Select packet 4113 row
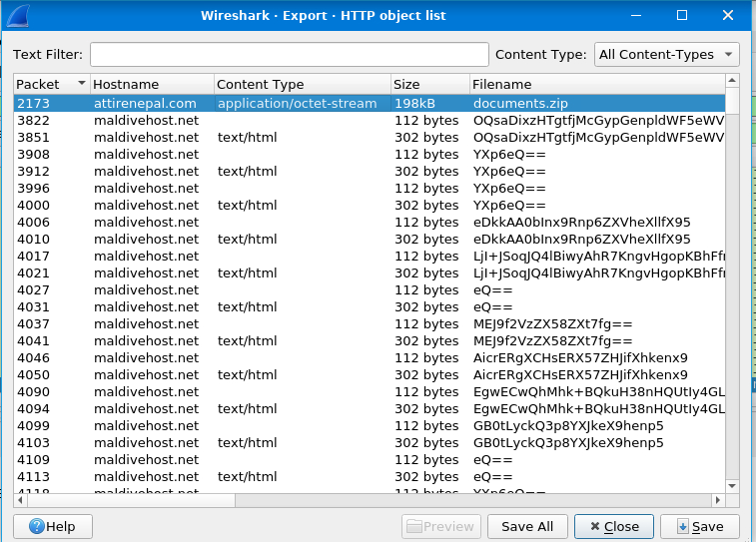The height and width of the screenshot is (542, 756). pyautogui.click(x=370, y=477)
